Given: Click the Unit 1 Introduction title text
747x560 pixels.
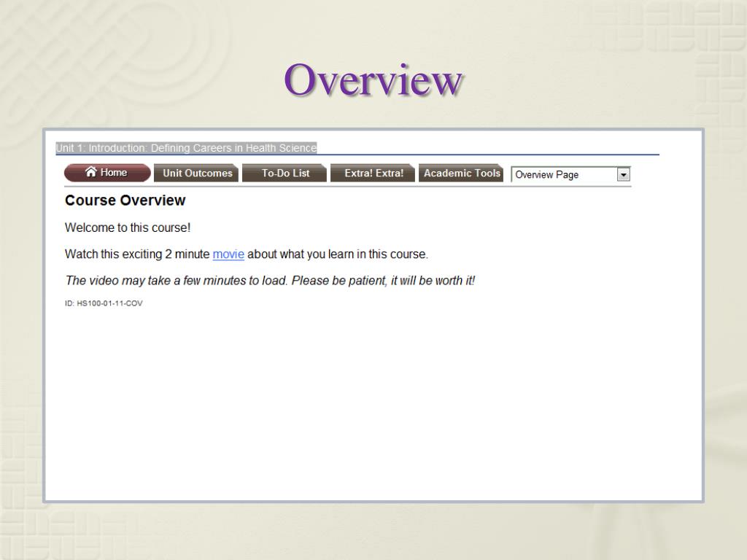Looking at the screenshot, I should click(186, 148).
